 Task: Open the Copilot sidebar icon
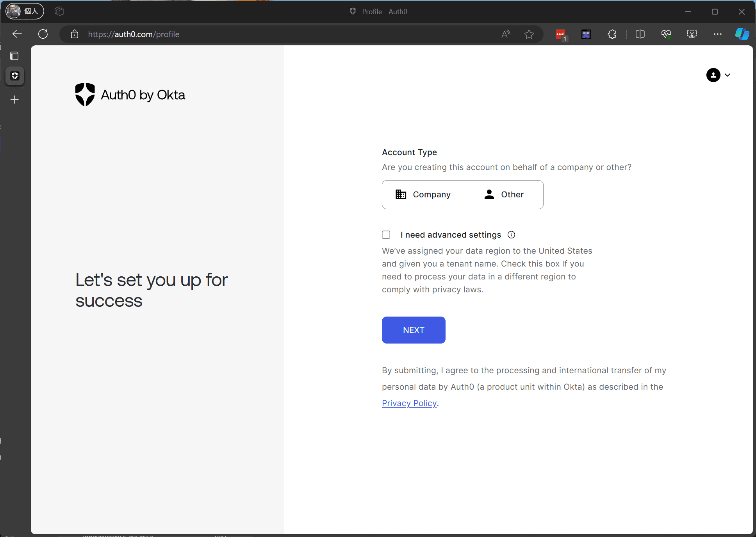pos(742,34)
